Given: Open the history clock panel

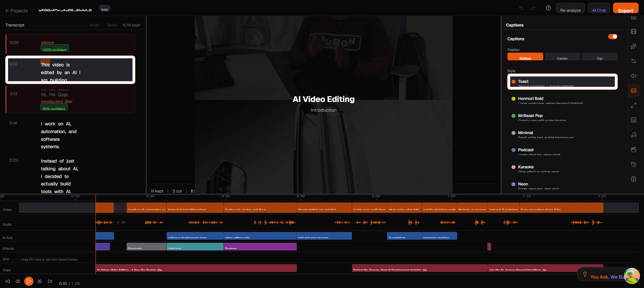Looking at the screenshot, I should pyautogui.click(x=633, y=164).
